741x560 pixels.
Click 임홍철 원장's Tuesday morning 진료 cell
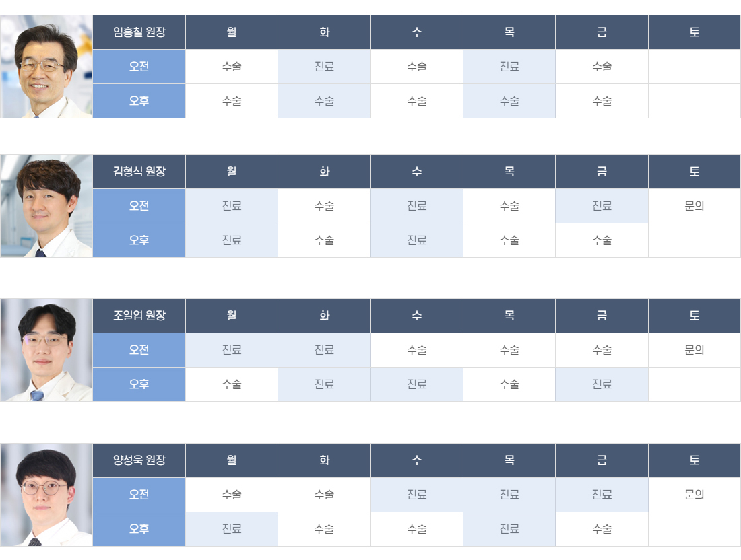point(324,67)
